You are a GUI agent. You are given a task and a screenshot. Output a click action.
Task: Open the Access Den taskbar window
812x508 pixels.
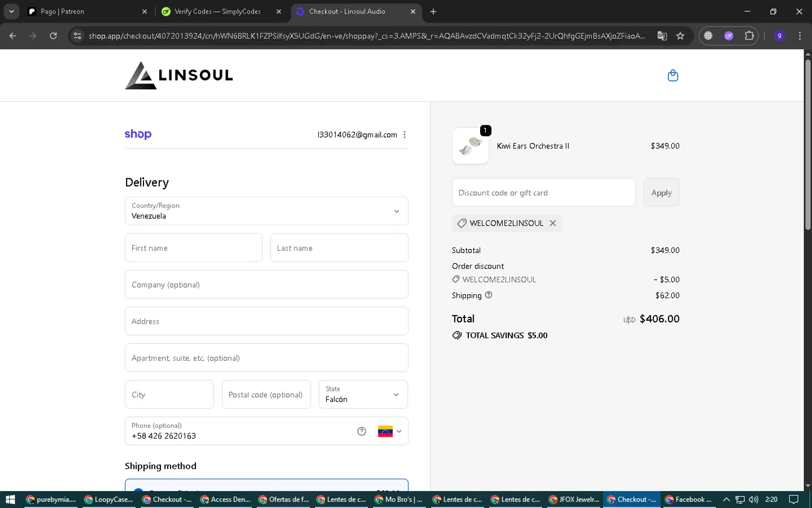225,499
